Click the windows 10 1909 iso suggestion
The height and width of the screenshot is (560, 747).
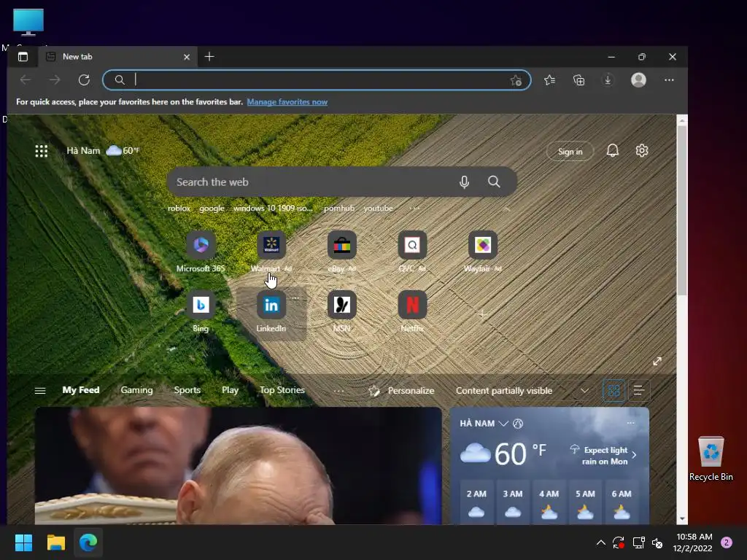[x=274, y=208]
